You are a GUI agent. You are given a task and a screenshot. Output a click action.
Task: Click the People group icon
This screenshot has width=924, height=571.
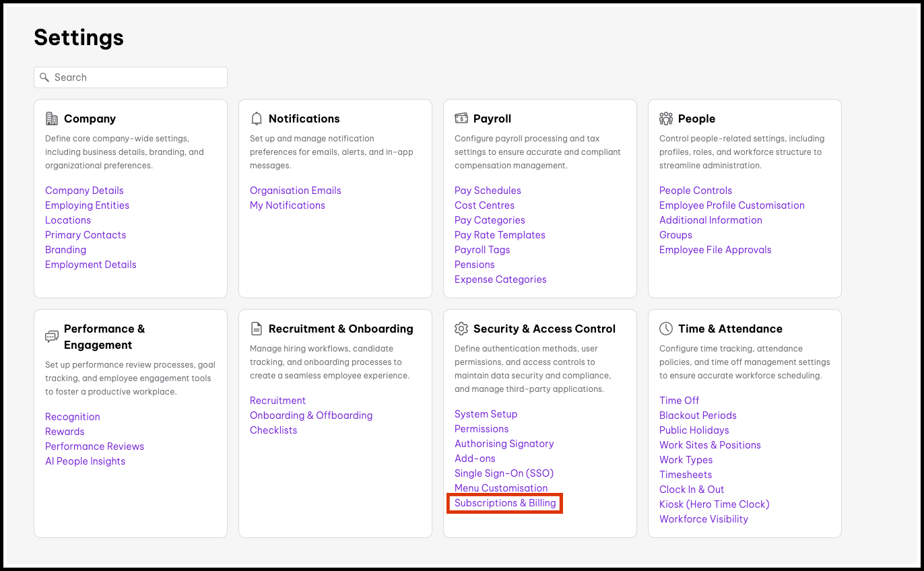666,119
